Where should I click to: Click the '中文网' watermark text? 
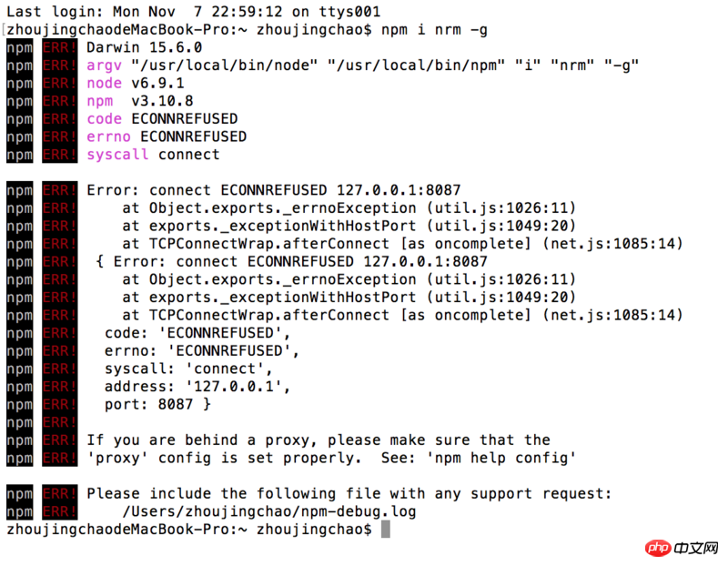click(x=698, y=549)
